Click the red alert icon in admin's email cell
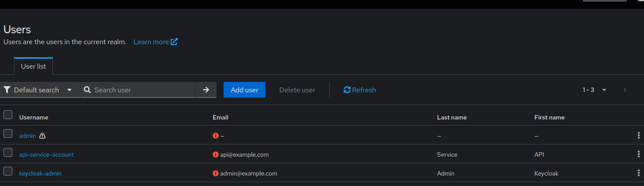This screenshot has height=186, width=644. [x=215, y=136]
